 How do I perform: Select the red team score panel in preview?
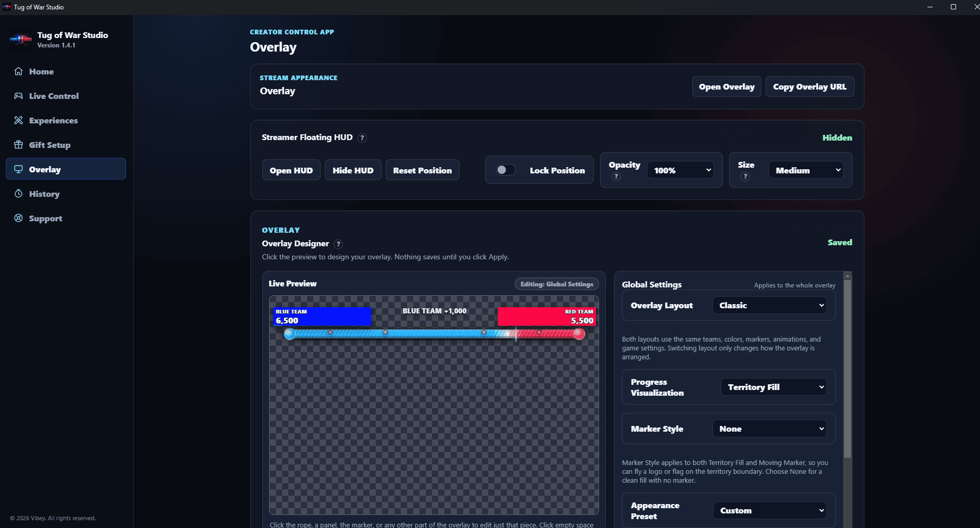coord(547,317)
